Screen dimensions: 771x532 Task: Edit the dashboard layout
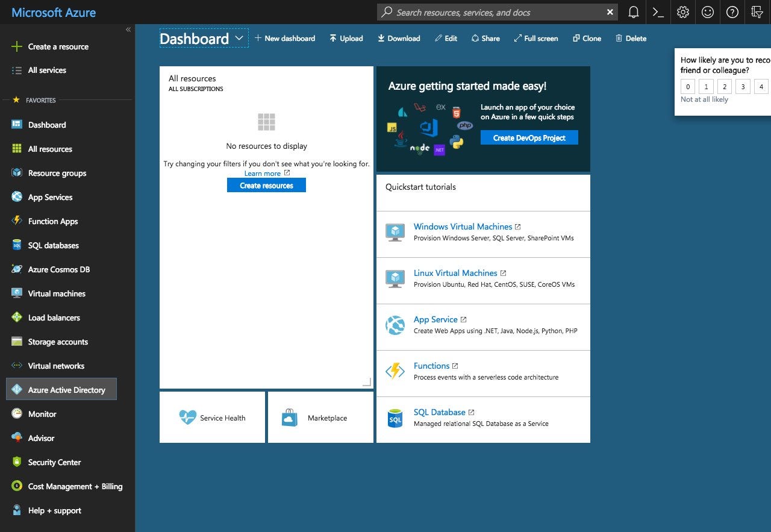pos(446,39)
